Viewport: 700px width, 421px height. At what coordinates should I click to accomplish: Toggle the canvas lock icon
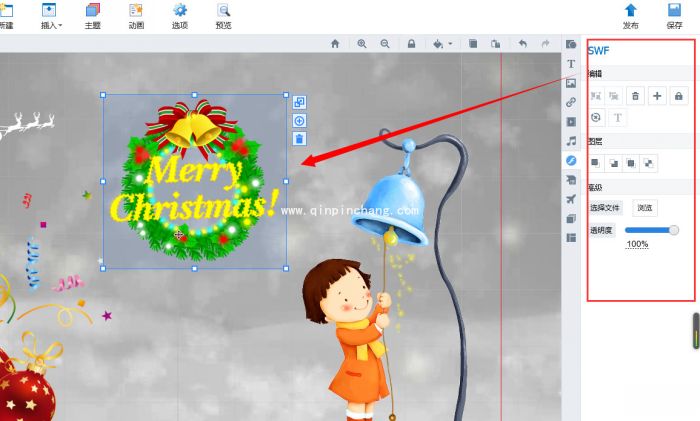pyautogui.click(x=411, y=44)
